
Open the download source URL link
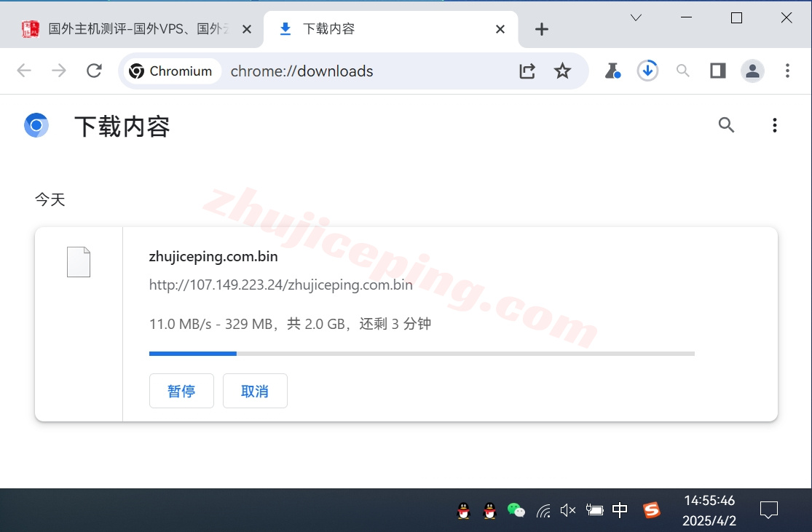[280, 285]
